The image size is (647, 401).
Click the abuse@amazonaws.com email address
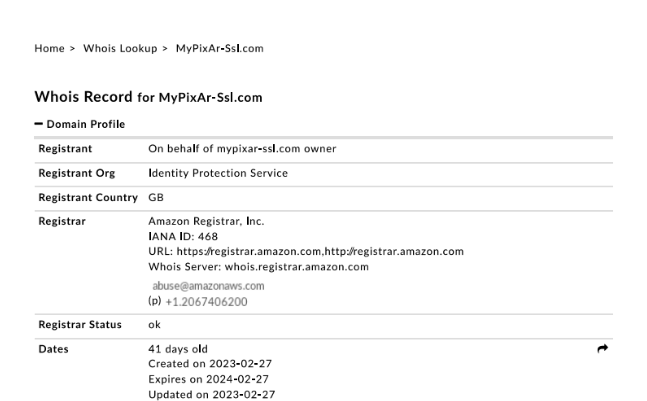tap(208, 286)
